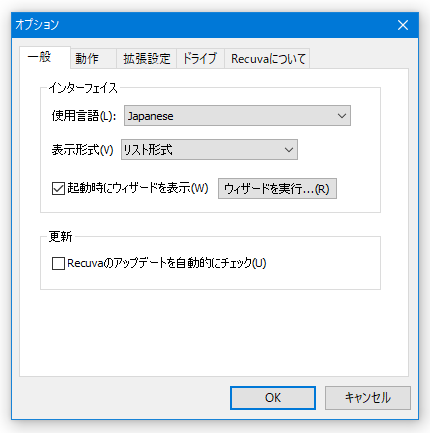Open the 使用言語 combo box showing Japanese

click(237, 116)
